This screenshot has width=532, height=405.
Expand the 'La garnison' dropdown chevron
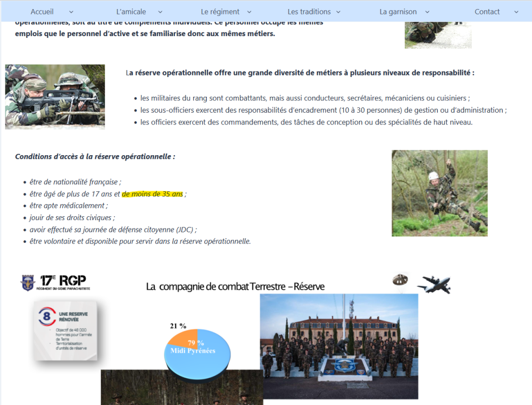(x=427, y=11)
